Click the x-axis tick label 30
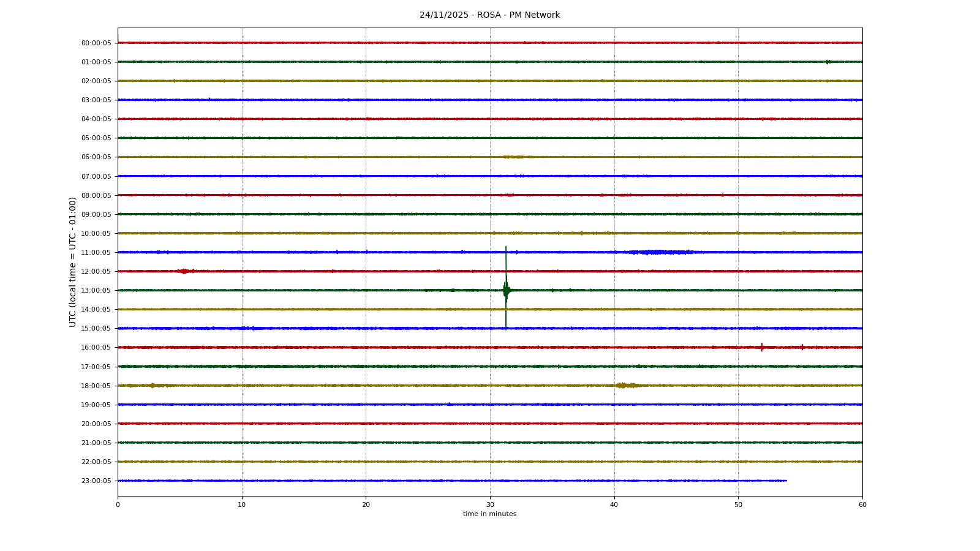Screen dimensions: 980x551 click(490, 505)
